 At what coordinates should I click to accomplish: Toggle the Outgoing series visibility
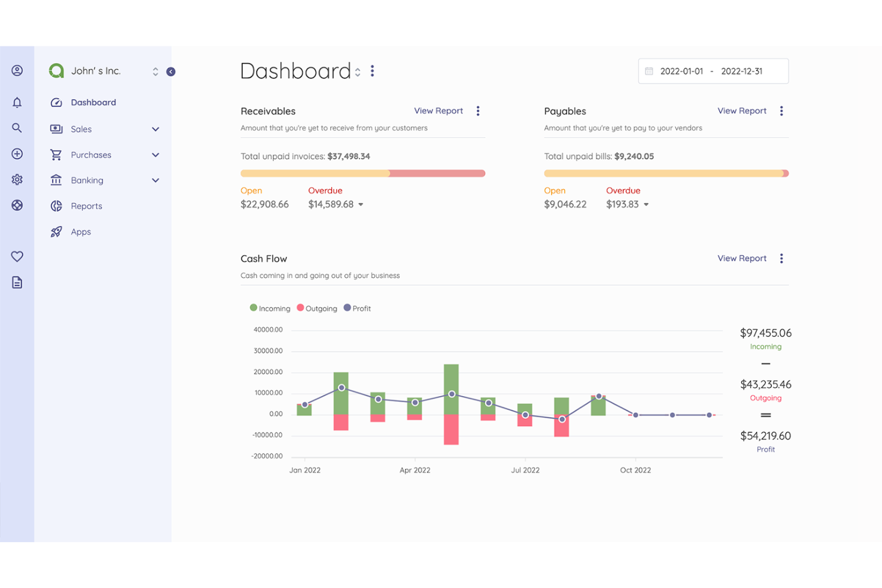pyautogui.click(x=316, y=308)
